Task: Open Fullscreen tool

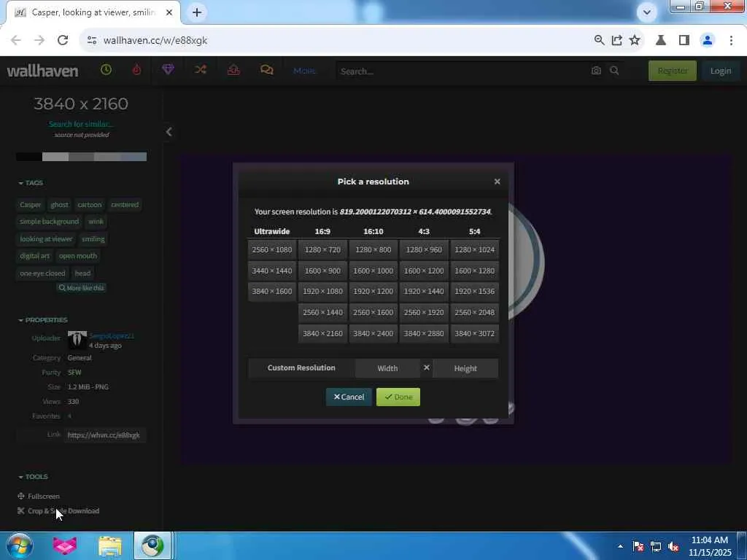Action: coord(39,496)
